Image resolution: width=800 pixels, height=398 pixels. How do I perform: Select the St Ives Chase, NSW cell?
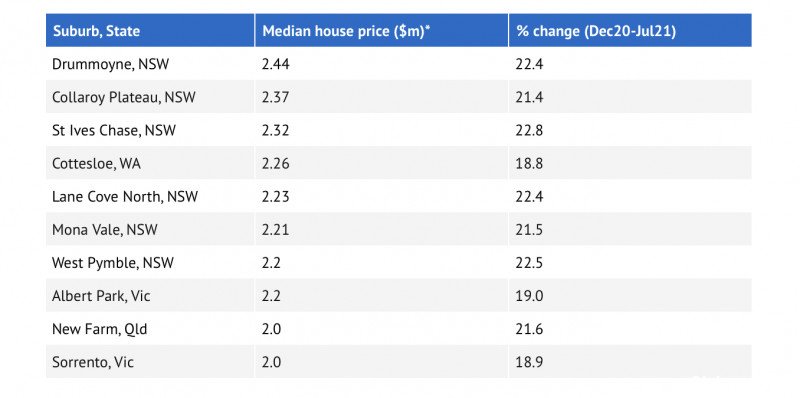[x=150, y=130]
